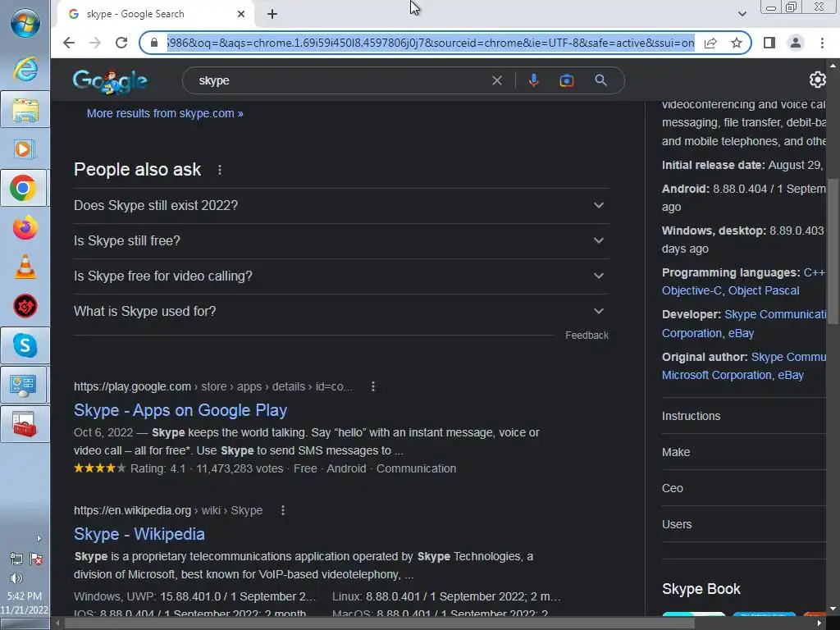Click the volume speaker tray icon

tap(16, 578)
